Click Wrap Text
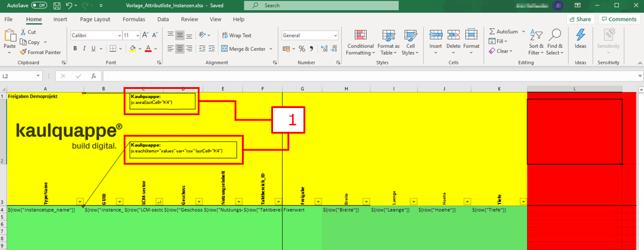 tap(237, 36)
